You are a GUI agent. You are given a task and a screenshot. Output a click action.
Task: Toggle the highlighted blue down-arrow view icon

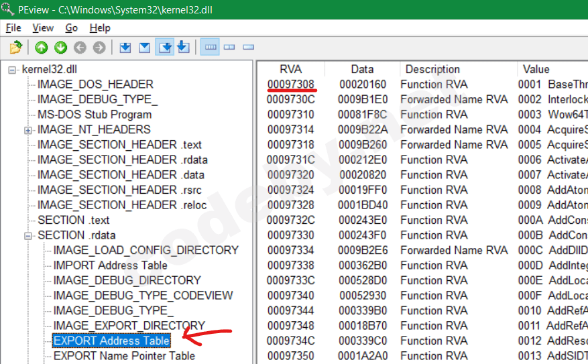[164, 48]
